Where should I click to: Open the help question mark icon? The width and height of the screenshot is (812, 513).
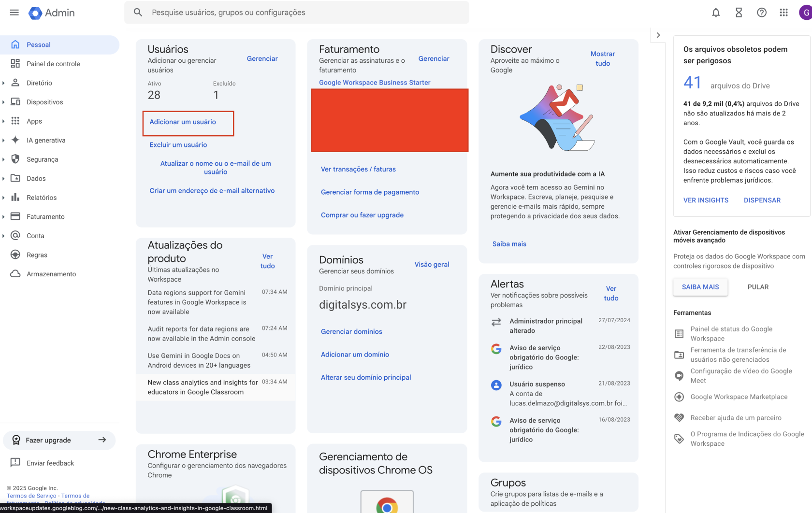761,13
